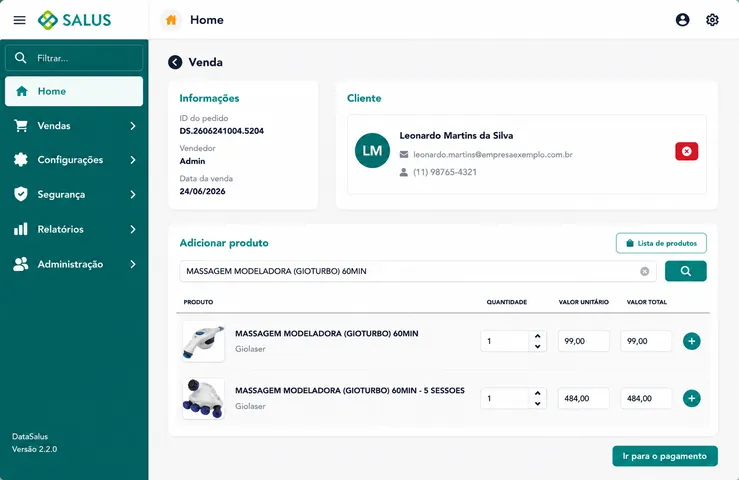Open the Lista de produtos button
This screenshot has width=739, height=480.
[x=661, y=243]
